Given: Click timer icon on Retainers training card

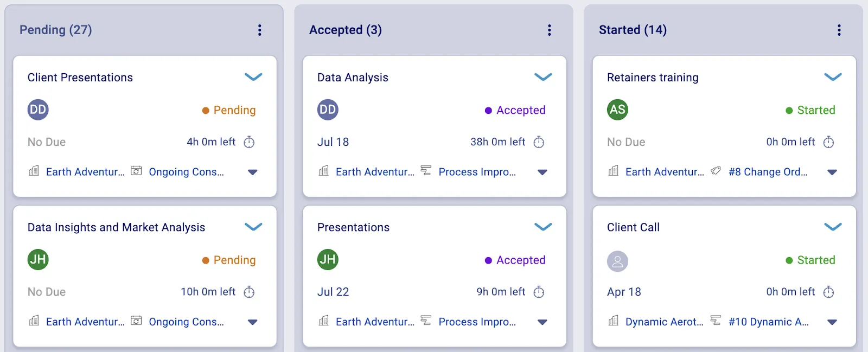Looking at the screenshot, I should pyautogui.click(x=828, y=142).
